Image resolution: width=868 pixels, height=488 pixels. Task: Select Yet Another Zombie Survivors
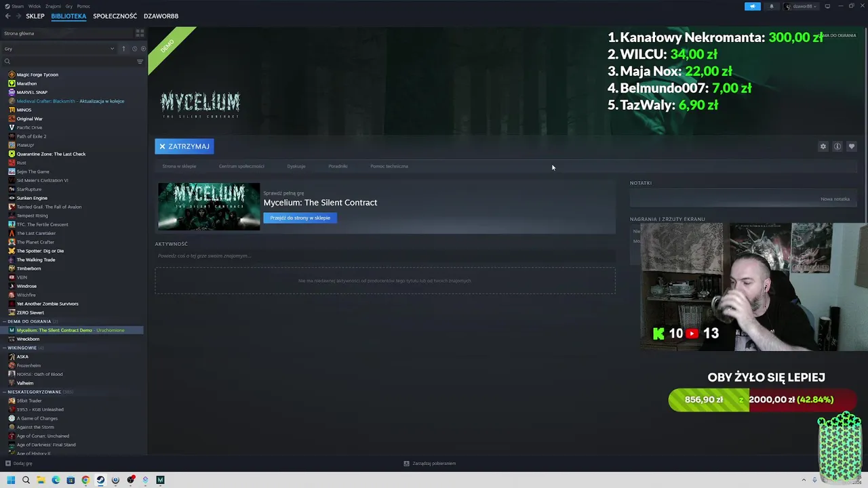click(47, 304)
